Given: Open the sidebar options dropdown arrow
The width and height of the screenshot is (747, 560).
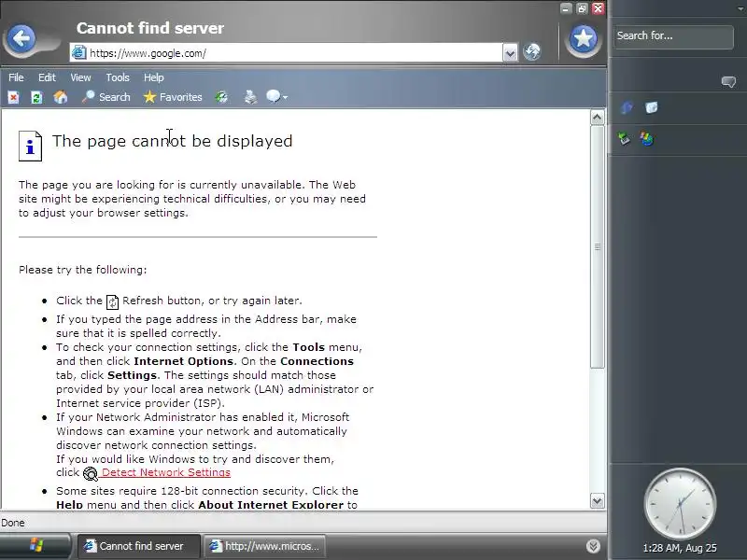Looking at the screenshot, I should point(740,8).
